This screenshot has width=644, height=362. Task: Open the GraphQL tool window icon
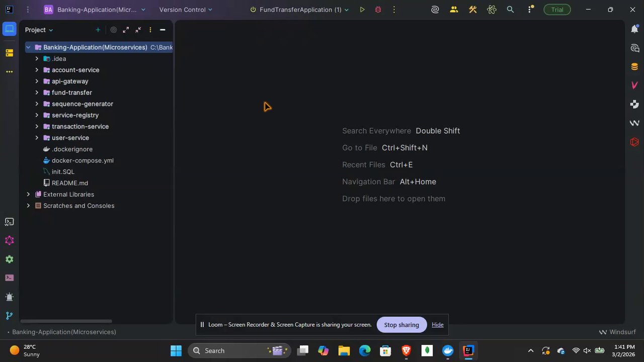(x=9, y=240)
